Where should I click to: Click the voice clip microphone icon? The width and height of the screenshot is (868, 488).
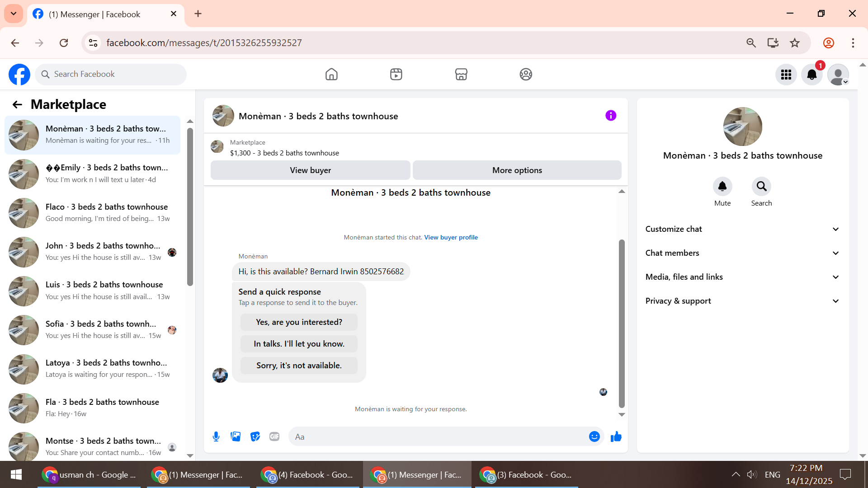216,436
